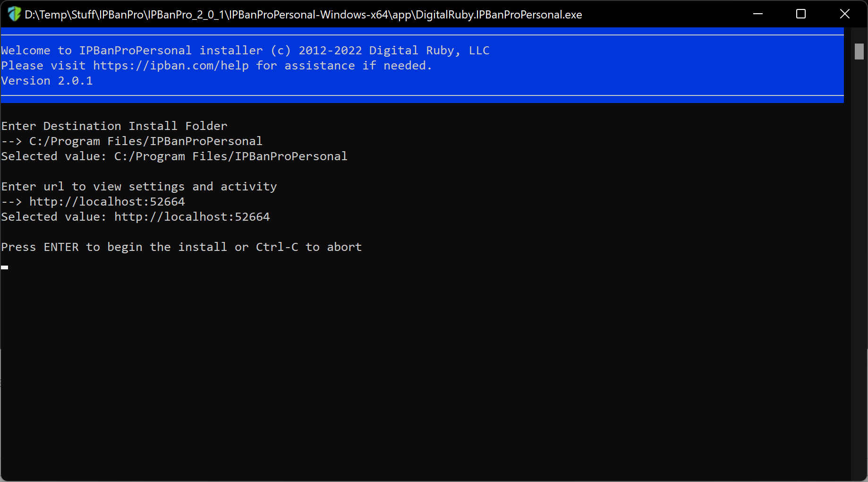Click the 'Enter Destination Install Folder' prompt
The height and width of the screenshot is (482, 868).
click(x=114, y=126)
